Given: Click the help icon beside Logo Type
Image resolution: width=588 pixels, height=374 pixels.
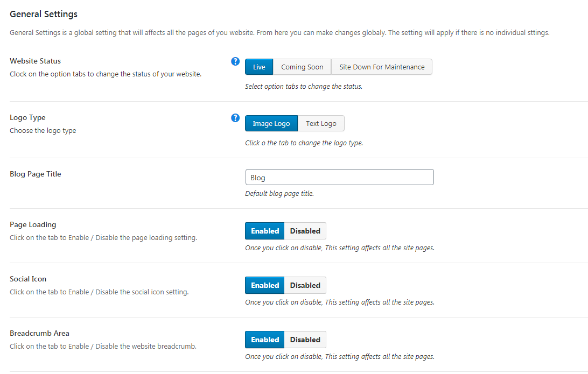Looking at the screenshot, I should [x=235, y=118].
